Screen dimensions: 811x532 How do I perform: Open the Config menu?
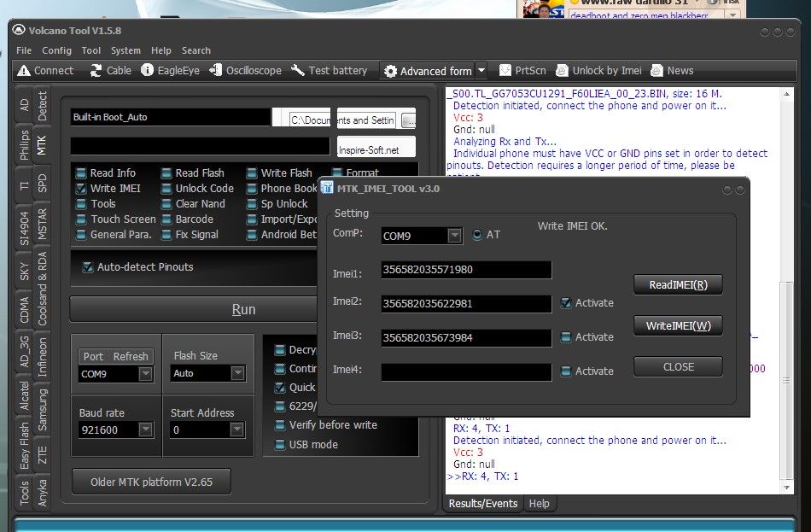[56, 50]
